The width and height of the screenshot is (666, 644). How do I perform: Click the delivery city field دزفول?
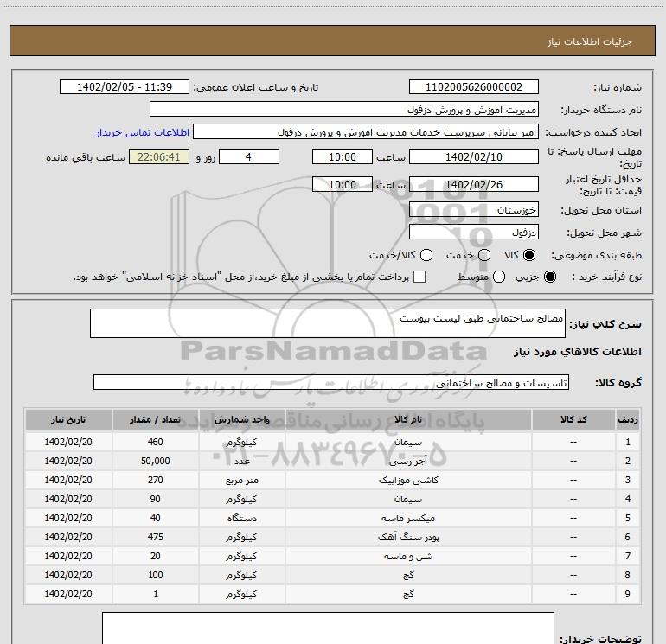[x=474, y=233]
